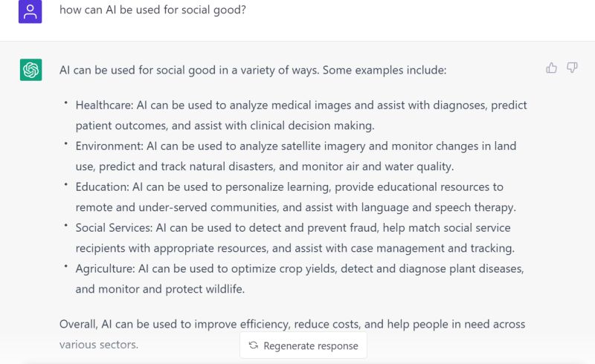Click the Social Services bullet heading
This screenshot has width=595, height=364.
coord(114,228)
